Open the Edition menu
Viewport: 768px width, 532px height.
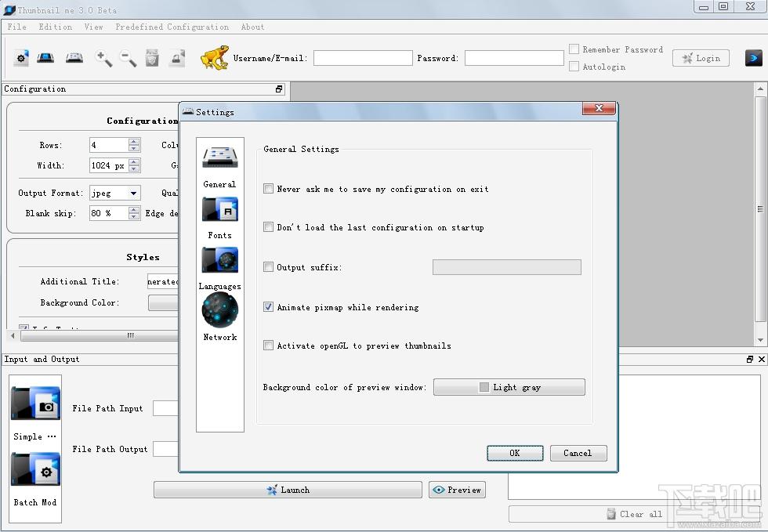[56, 27]
